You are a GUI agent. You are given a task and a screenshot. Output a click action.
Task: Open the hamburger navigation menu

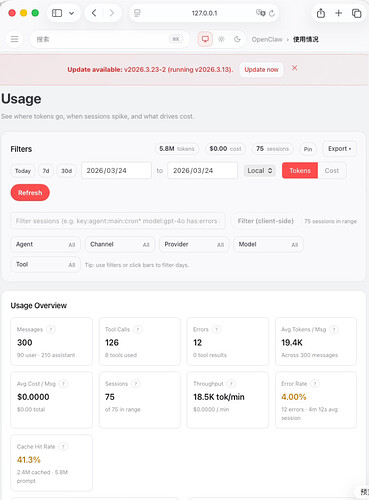click(x=14, y=39)
